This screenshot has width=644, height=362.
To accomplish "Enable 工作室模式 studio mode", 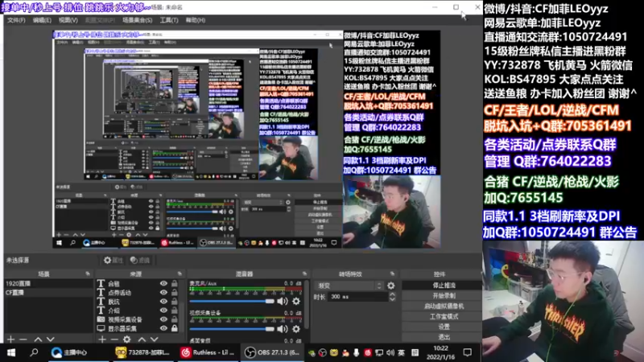I will pyautogui.click(x=444, y=316).
